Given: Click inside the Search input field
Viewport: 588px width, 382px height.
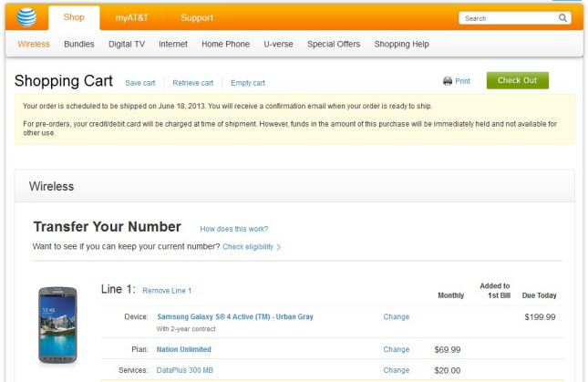Looking at the screenshot, I should click(x=506, y=18).
